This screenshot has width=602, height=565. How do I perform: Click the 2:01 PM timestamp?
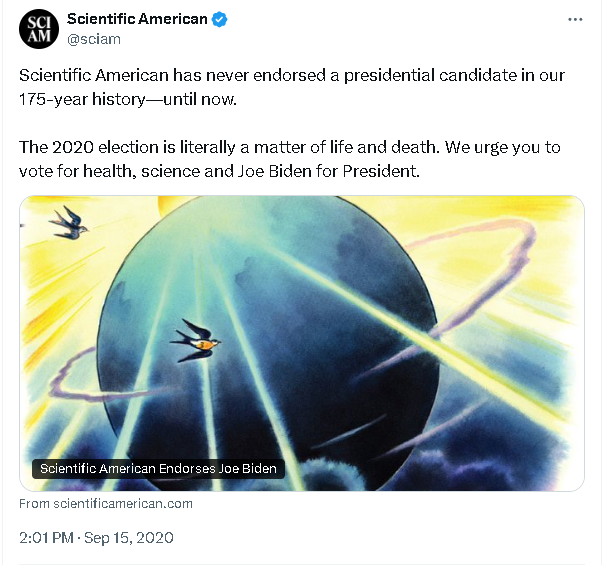[48, 538]
